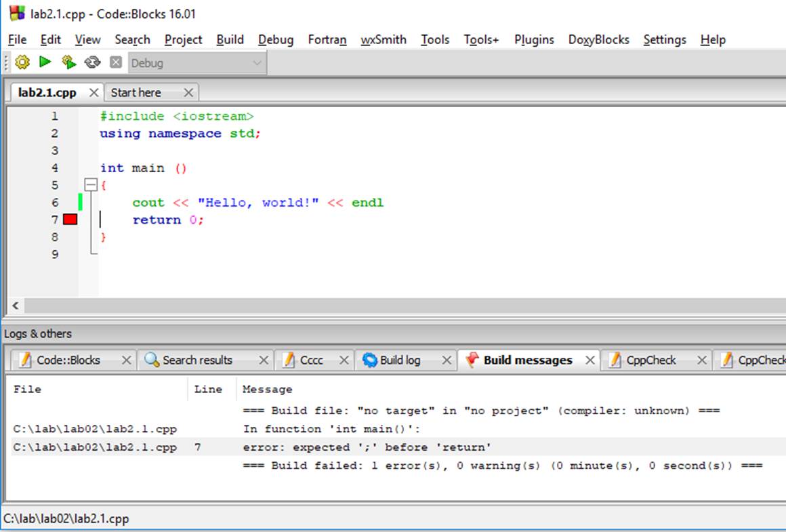Click the status bar file path

66,518
